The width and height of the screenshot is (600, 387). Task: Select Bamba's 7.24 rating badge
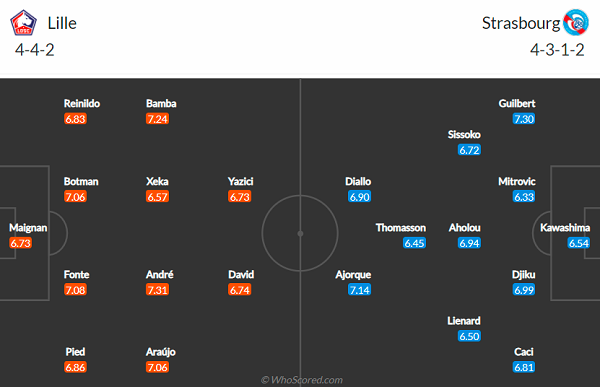[157, 119]
